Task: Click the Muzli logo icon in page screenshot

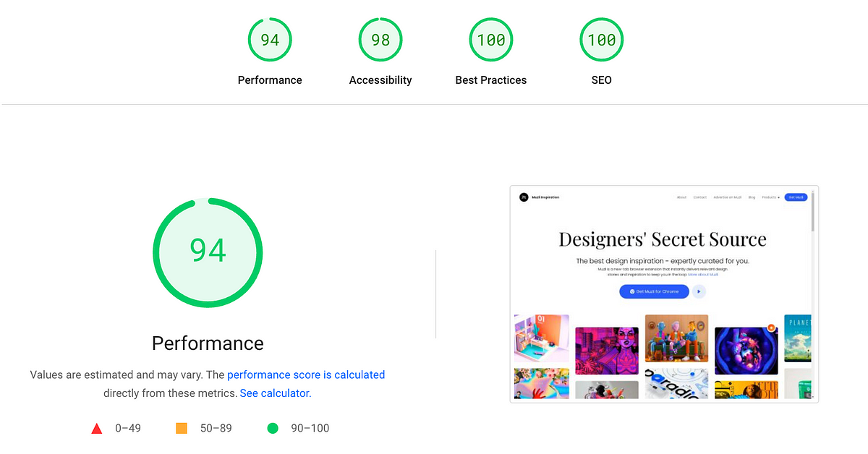Action: pos(524,197)
